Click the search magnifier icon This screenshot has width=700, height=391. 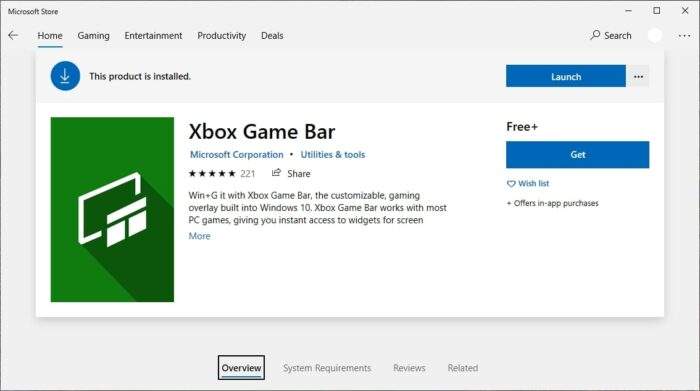coord(595,35)
